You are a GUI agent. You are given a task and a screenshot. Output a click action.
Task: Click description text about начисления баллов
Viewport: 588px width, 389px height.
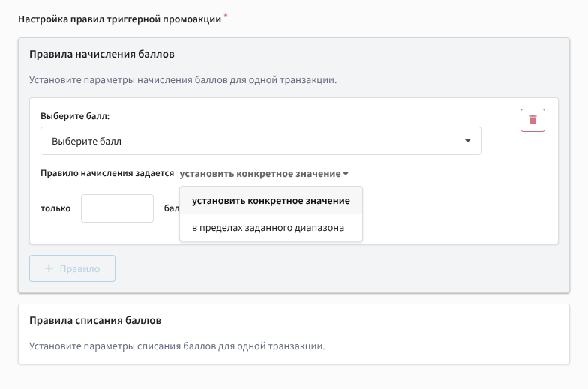[183, 79]
